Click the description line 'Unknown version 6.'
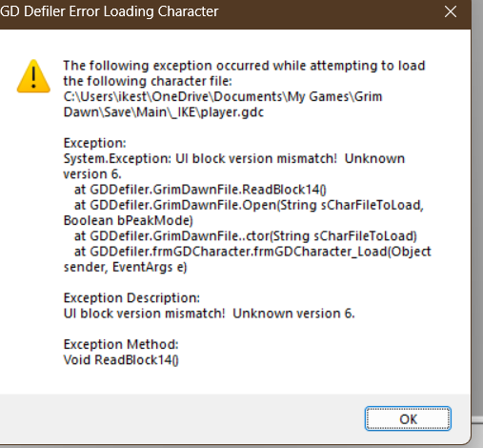Viewport: 483px width, 448px height. (293, 314)
